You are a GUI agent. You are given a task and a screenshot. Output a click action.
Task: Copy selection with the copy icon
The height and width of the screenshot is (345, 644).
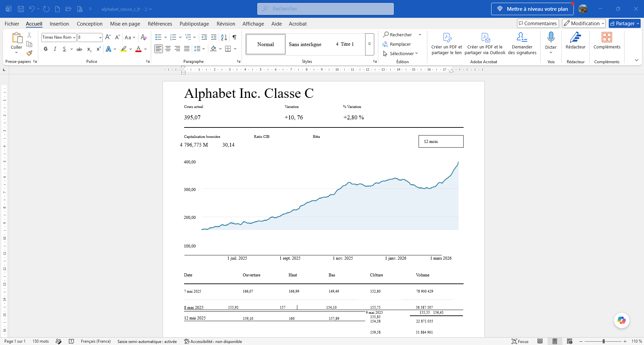(29, 44)
